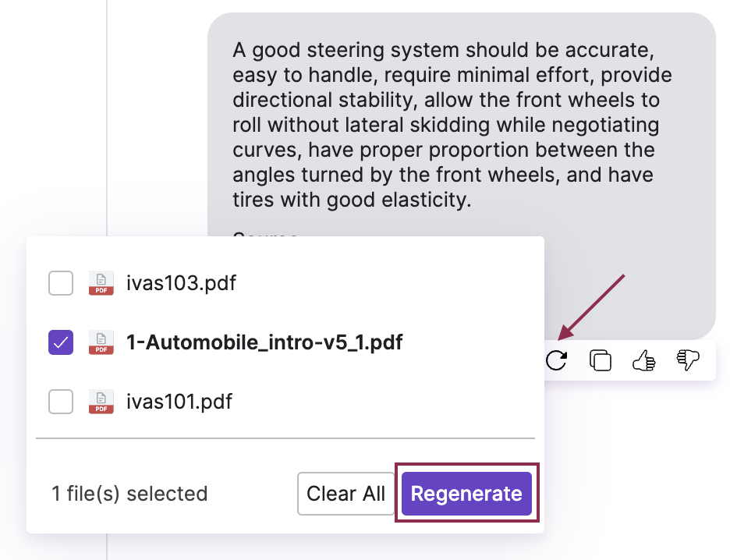
Task: Check the ivas103.pdf checkbox
Action: pyautogui.click(x=61, y=283)
